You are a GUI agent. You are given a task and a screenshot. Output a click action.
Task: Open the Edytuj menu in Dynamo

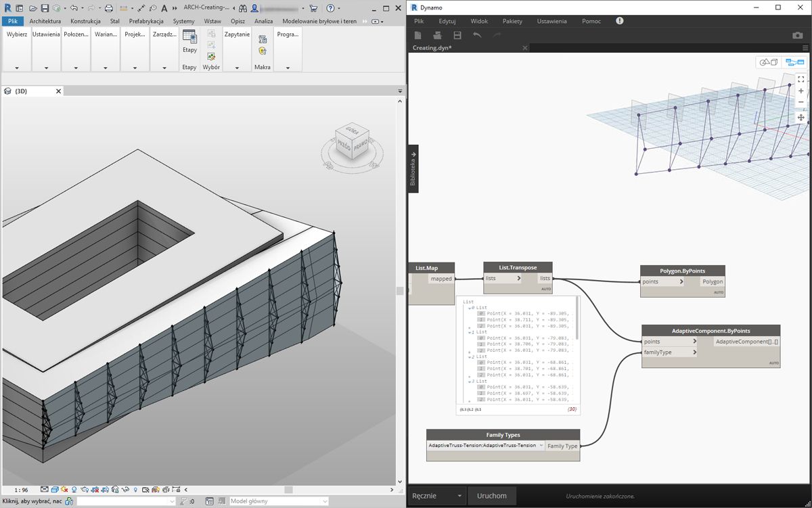click(447, 21)
